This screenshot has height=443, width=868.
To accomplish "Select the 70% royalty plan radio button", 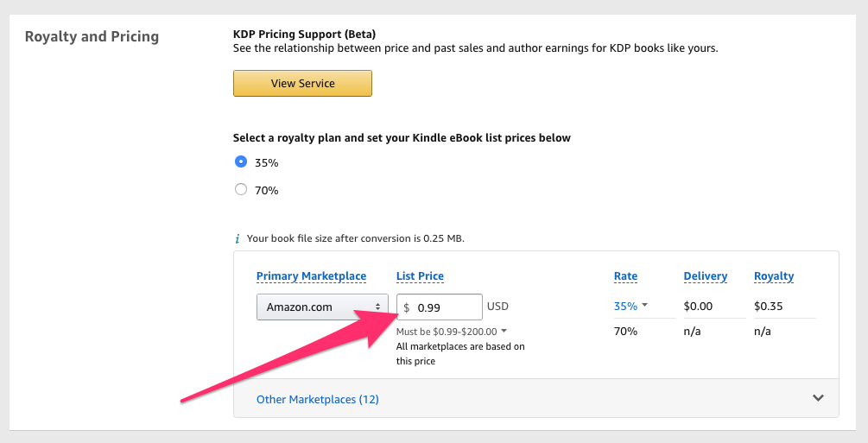I will [241, 189].
